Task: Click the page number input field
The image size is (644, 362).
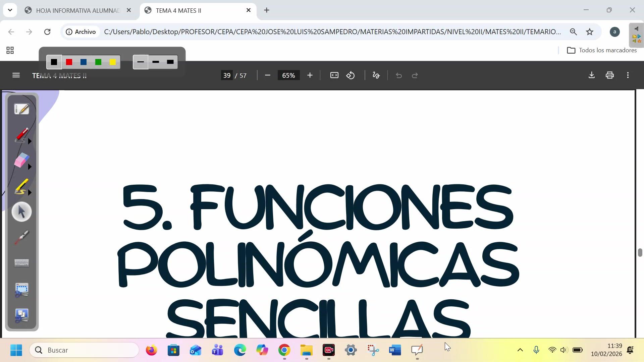Action: point(227,75)
